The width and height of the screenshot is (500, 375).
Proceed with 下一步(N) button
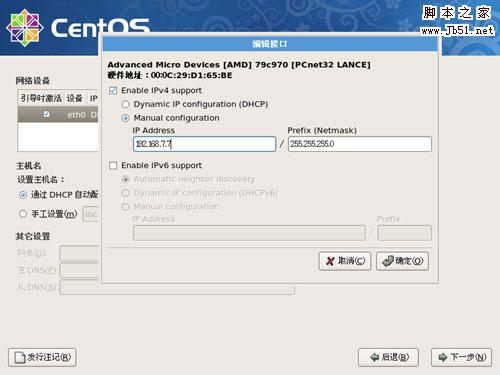tap(461, 357)
